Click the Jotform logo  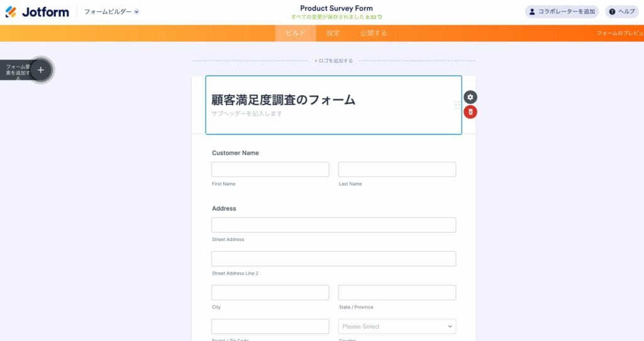37,12
